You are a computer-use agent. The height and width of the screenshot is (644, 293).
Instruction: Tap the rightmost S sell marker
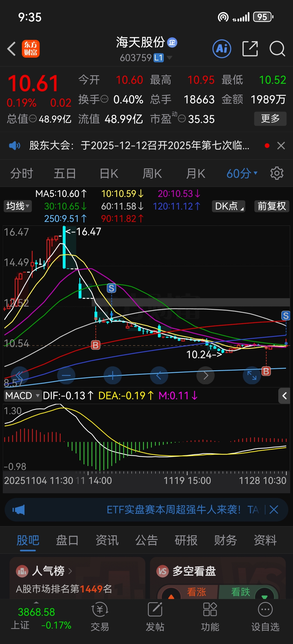coord(286,315)
